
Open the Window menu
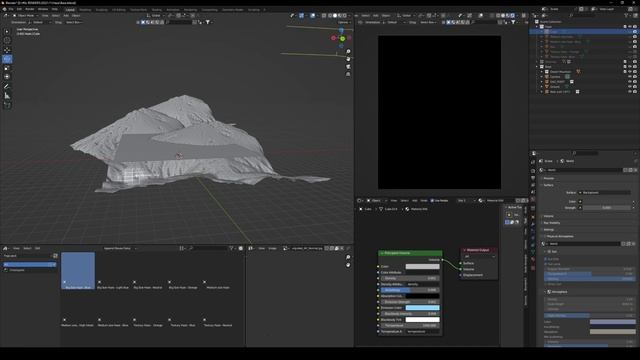coord(43,9)
